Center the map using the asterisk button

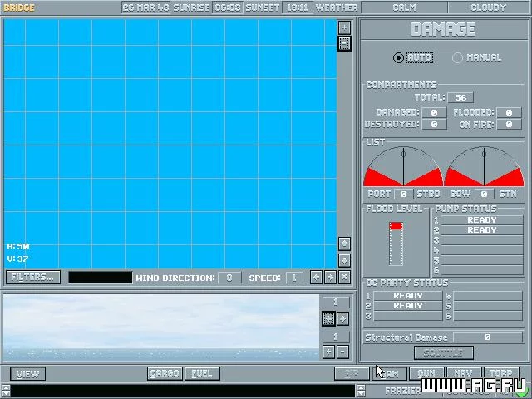click(x=344, y=277)
